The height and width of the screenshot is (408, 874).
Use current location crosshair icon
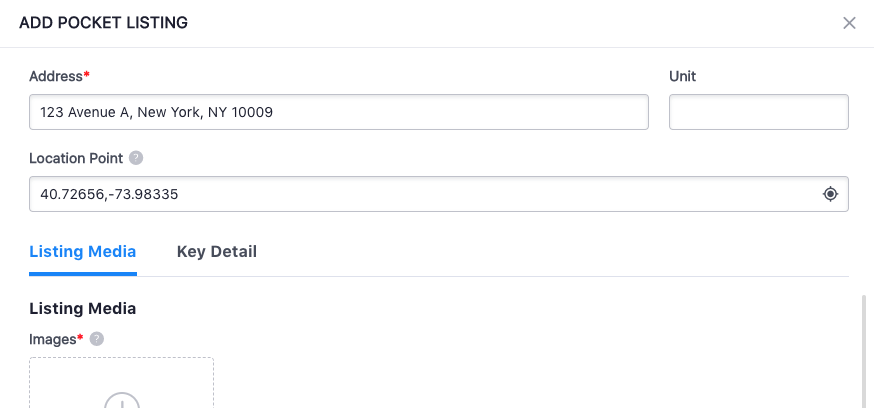(830, 194)
